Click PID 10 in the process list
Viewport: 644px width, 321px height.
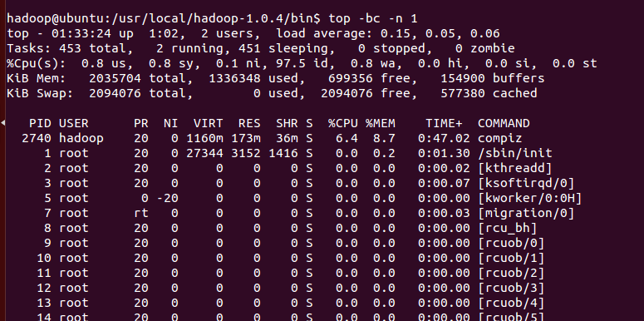pos(44,258)
